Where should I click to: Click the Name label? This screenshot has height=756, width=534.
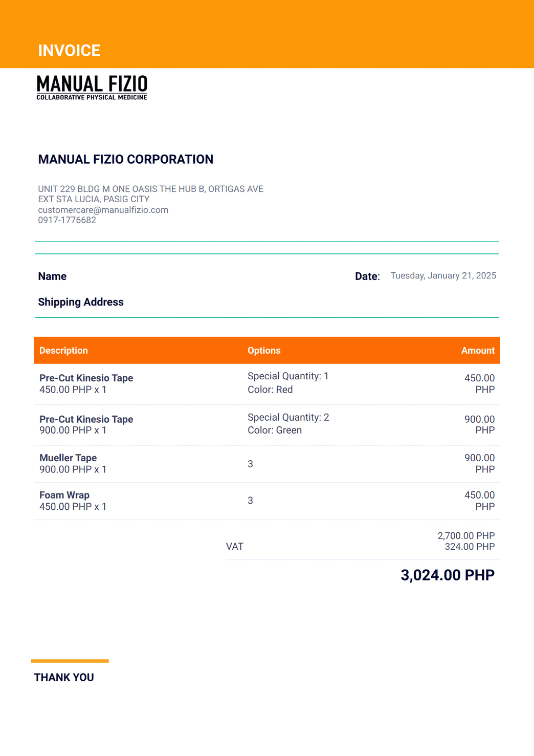[x=52, y=276]
